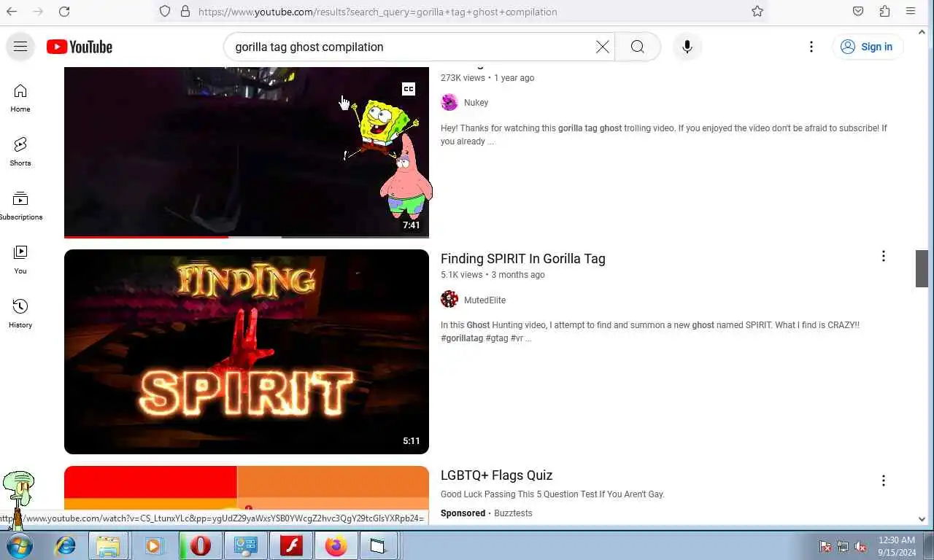Click the 5.1K views metadata text
Screen dimensions: 934x560
click(x=461, y=275)
